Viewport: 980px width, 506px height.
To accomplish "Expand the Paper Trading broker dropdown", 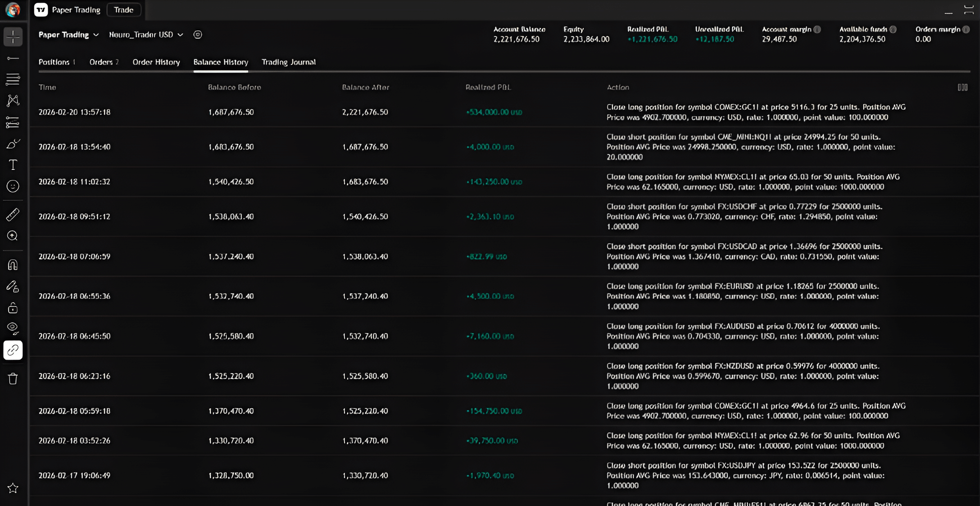I will [x=68, y=35].
